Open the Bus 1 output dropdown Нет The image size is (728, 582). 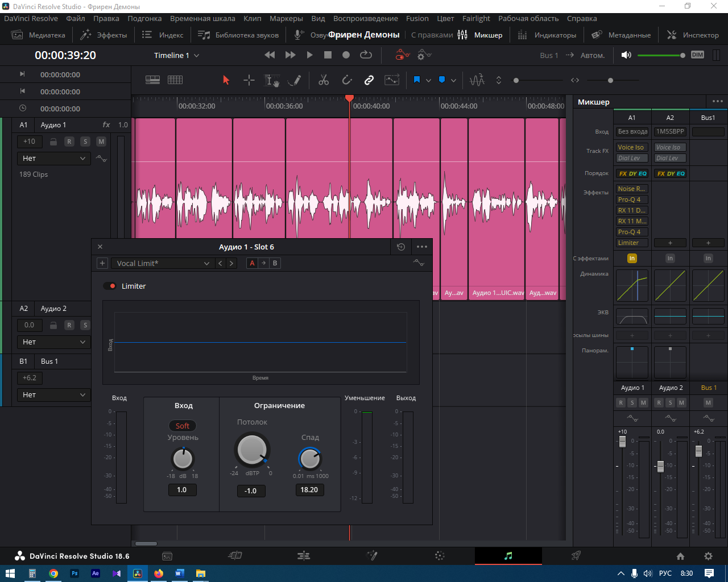point(53,394)
